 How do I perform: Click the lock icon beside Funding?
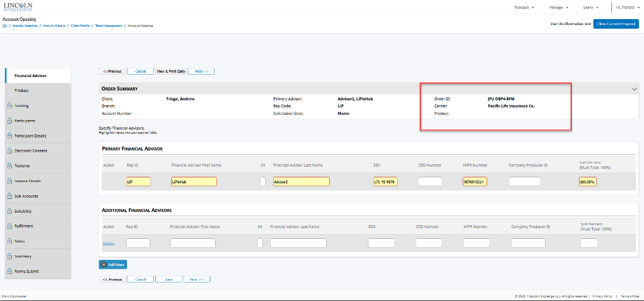(10, 106)
